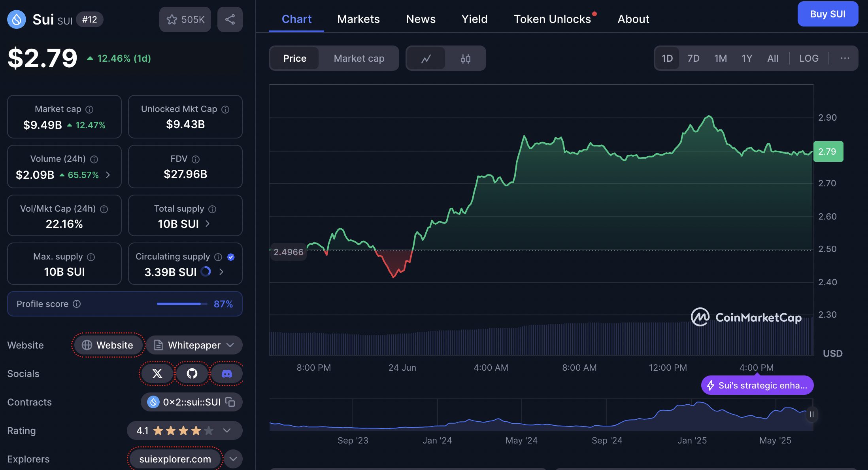
Task: Open suiexplorer.com explorer link
Action: 175,459
